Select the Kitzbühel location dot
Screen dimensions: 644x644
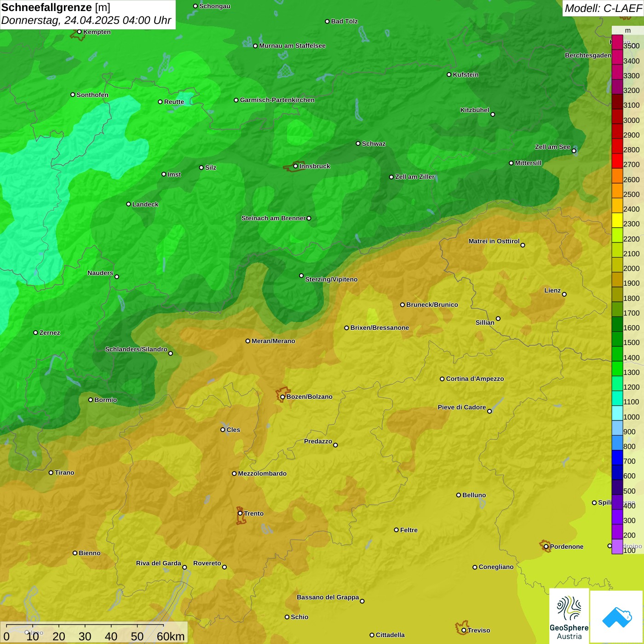click(493, 115)
